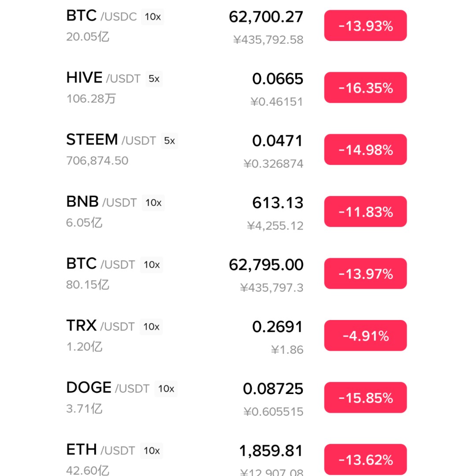Image resolution: width=476 pixels, height=476 pixels.
Task: Tap the 5x leverage badge next to STEEM
Action: point(170,141)
